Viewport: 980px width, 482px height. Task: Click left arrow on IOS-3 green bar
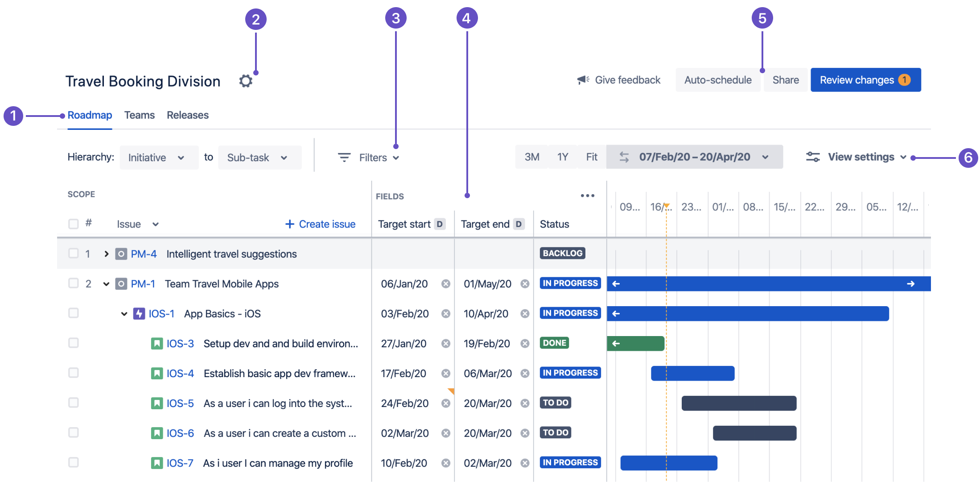(x=616, y=344)
